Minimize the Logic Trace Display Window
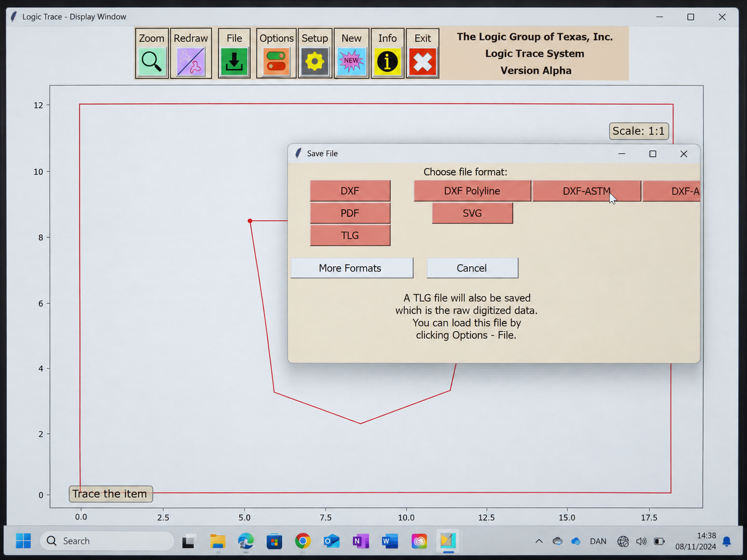This screenshot has height=560, width=747. (659, 17)
